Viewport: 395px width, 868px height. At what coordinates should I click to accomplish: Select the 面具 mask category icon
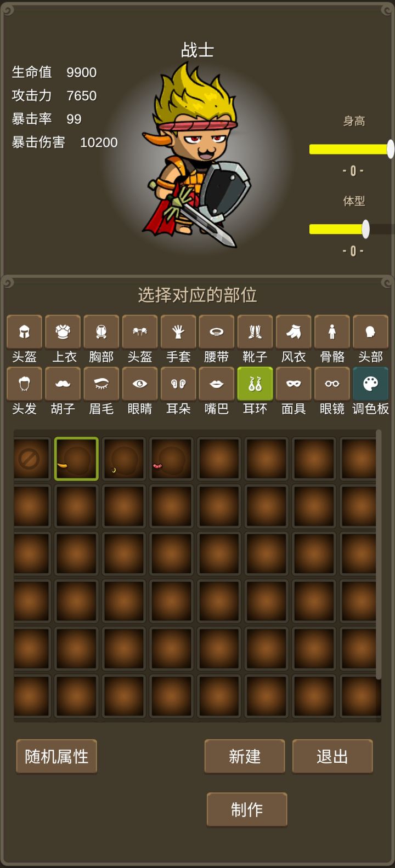point(294,384)
